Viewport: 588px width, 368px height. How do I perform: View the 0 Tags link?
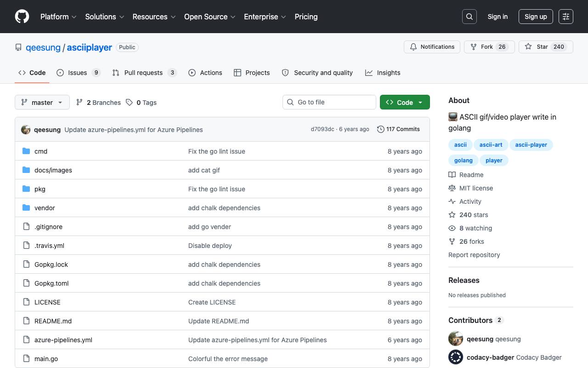coord(141,103)
